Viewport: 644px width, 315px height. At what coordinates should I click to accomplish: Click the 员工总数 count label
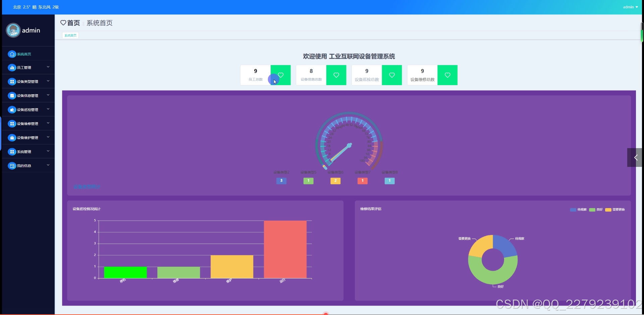coord(256,79)
